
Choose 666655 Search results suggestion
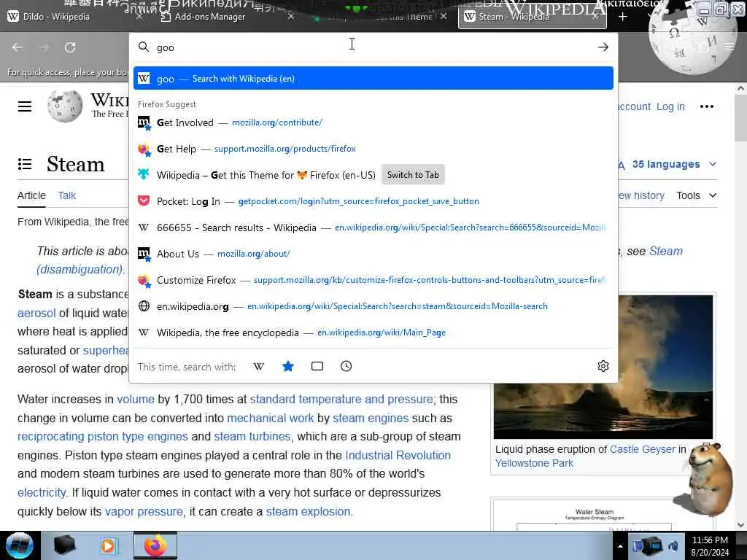pyautogui.click(x=373, y=227)
